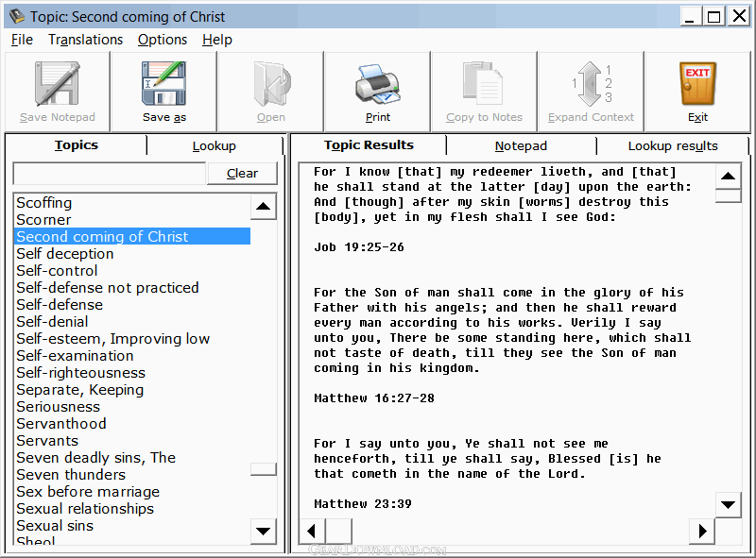Click the Matthew 23:39 reference
Image resolution: width=756 pixels, height=558 pixels.
point(363,504)
